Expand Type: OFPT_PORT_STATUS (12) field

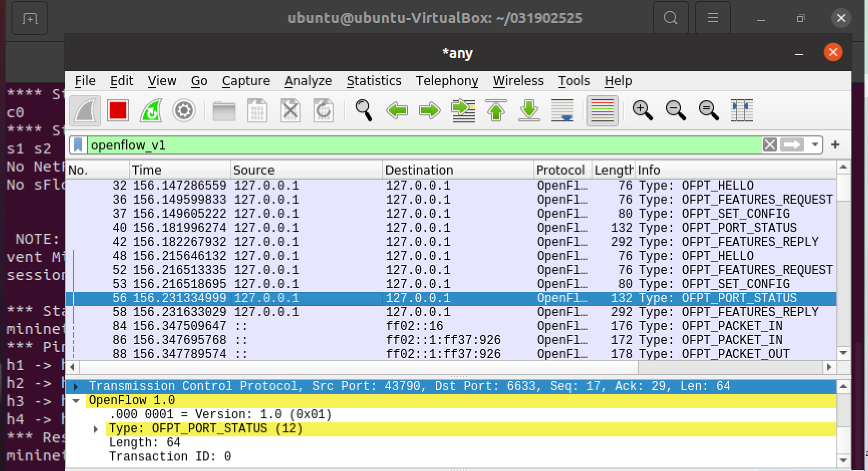96,429
